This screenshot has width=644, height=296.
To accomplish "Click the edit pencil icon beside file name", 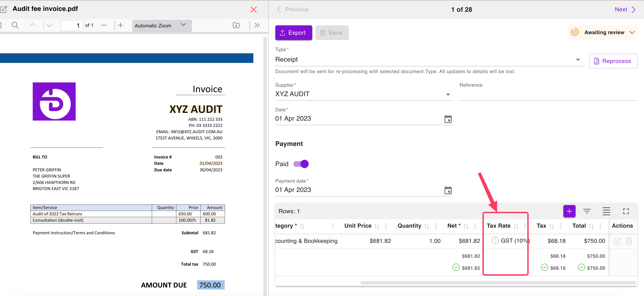I will (3, 9).
